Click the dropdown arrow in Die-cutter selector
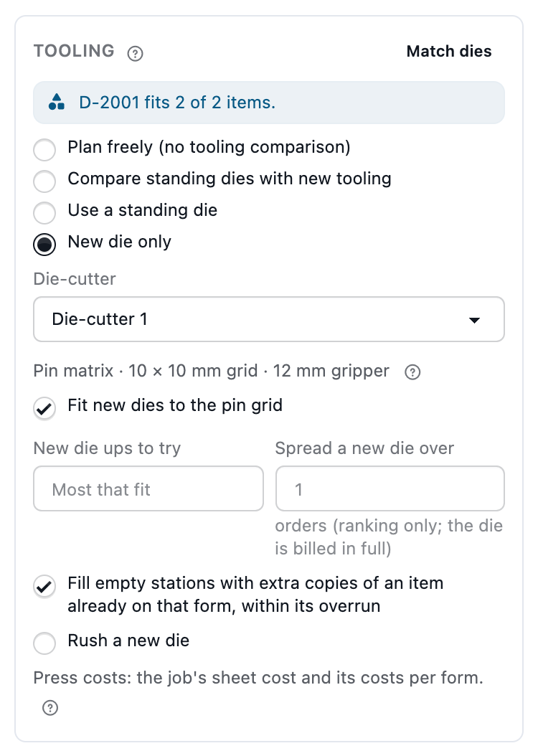This screenshot has height=756, width=538. point(474,320)
